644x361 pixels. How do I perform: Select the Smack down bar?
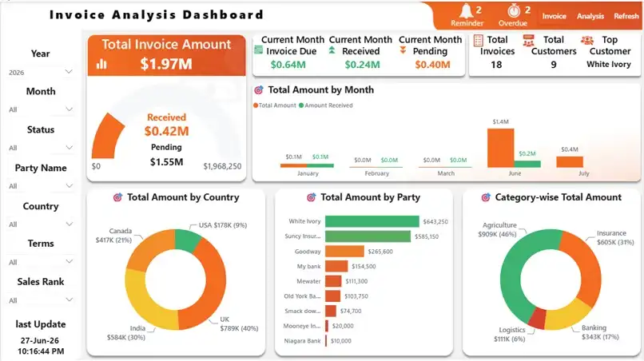[x=331, y=311]
